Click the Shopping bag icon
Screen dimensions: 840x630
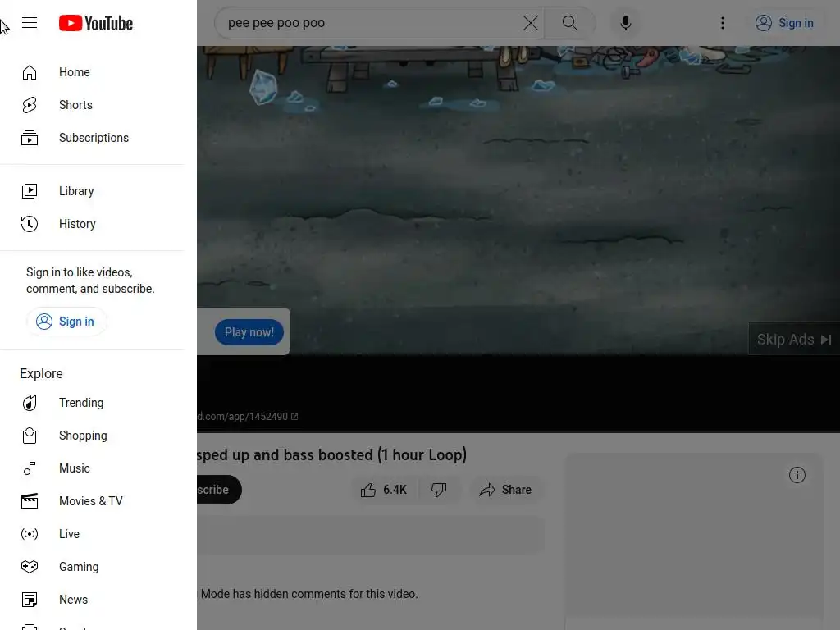(30, 436)
